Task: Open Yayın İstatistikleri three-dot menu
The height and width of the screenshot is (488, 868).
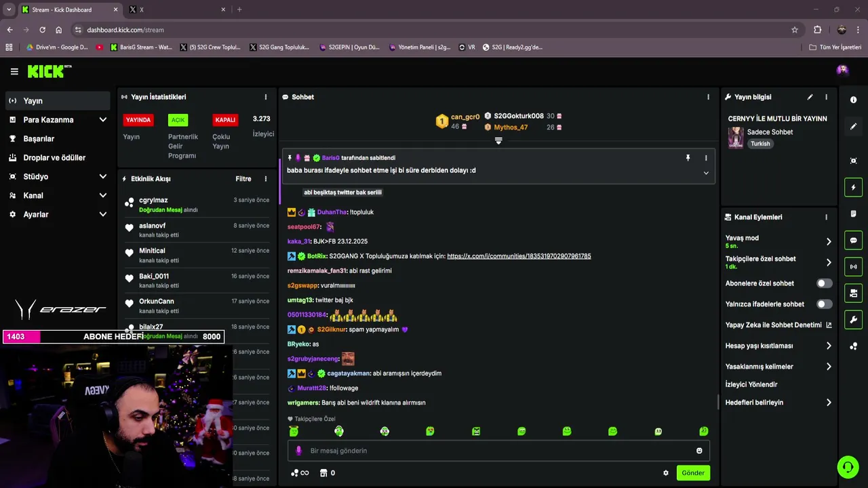Action: (x=265, y=97)
